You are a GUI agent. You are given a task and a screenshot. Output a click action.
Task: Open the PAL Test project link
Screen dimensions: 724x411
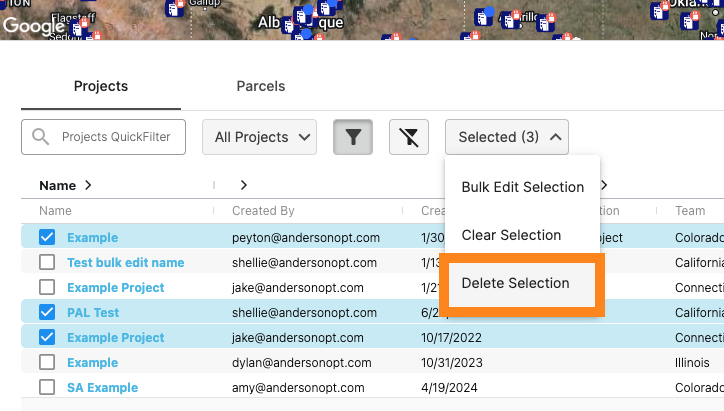pyautogui.click(x=93, y=312)
